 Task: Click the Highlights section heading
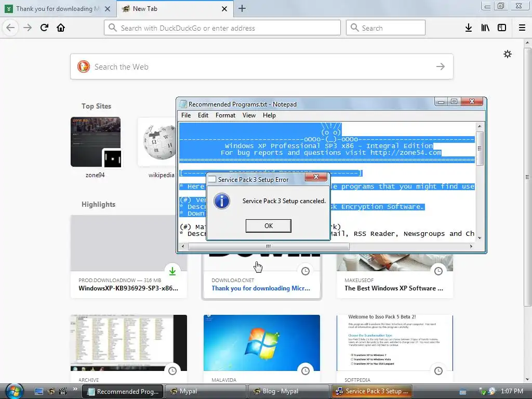(98, 205)
